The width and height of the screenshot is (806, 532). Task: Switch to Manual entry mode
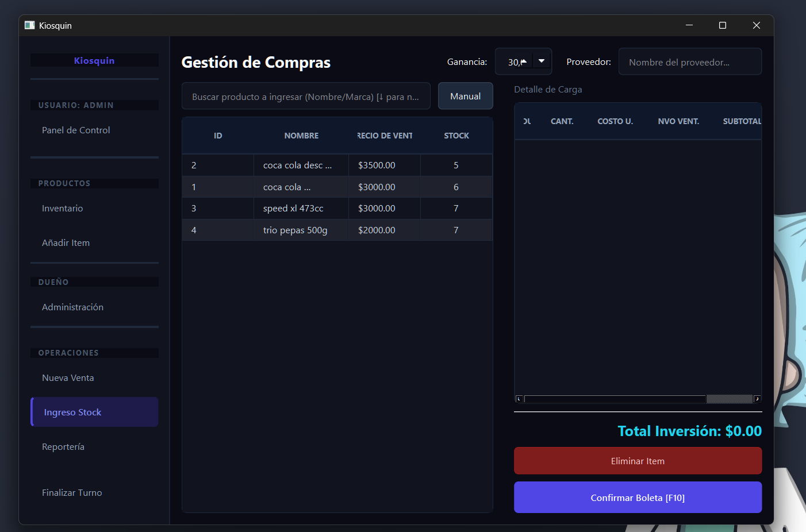point(465,95)
